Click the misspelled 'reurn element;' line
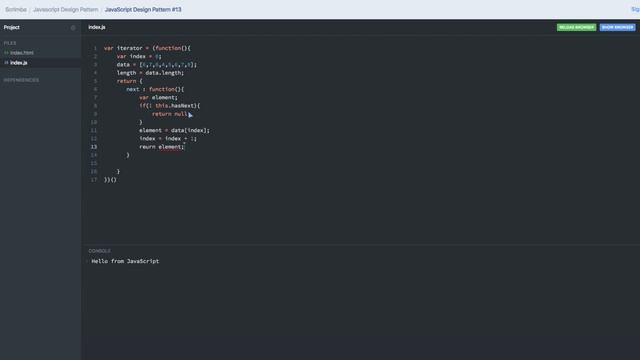This screenshot has width=640, height=360. [162, 147]
